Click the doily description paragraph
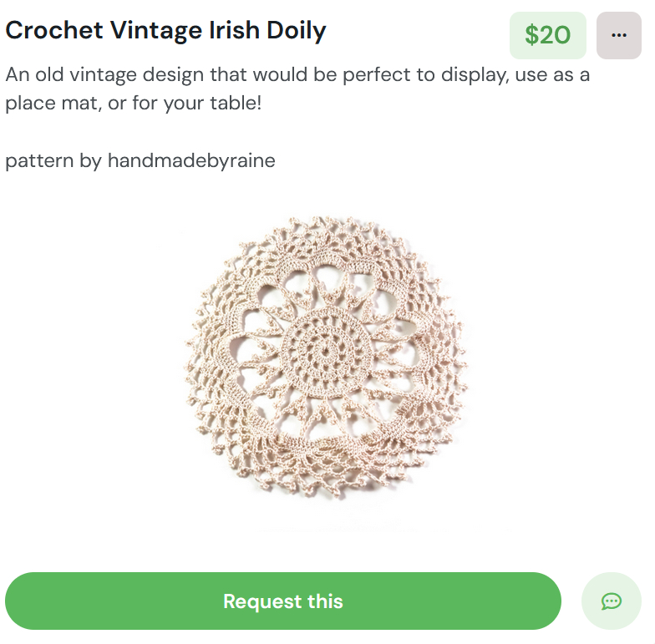655x644 pixels. coord(297,89)
